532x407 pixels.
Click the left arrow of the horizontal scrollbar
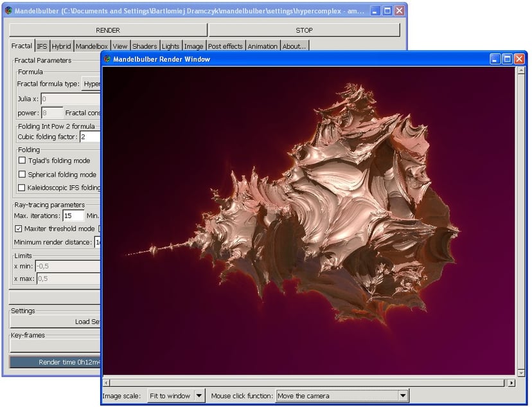click(107, 383)
